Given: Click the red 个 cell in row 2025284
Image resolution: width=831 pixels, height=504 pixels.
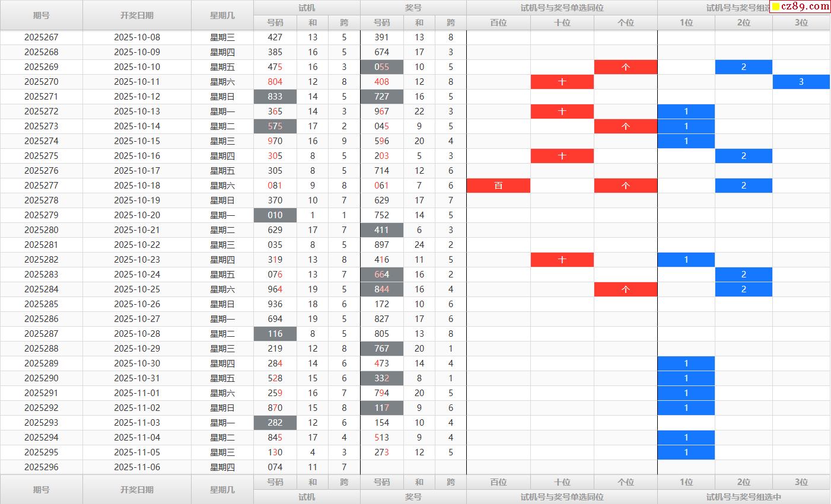Looking at the screenshot, I should click(626, 289).
